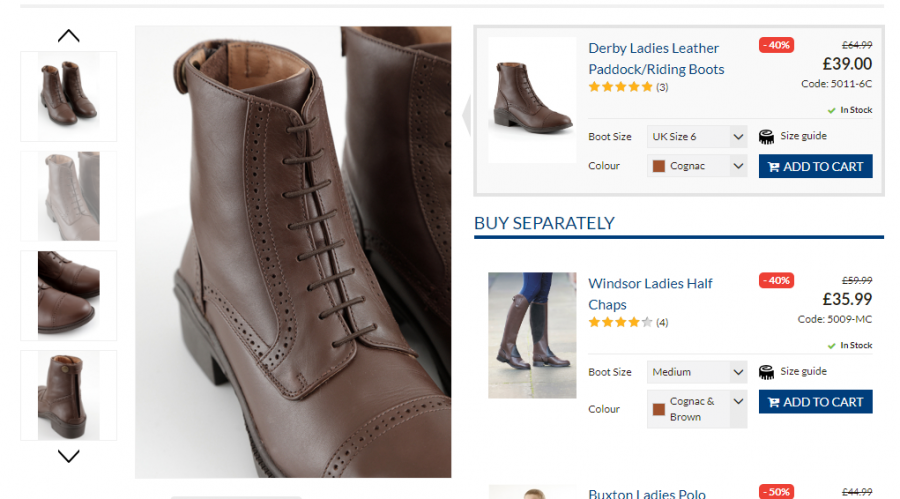This screenshot has height=499, width=900.
Task: Select the second faded boot thumbnail
Action: click(68, 196)
